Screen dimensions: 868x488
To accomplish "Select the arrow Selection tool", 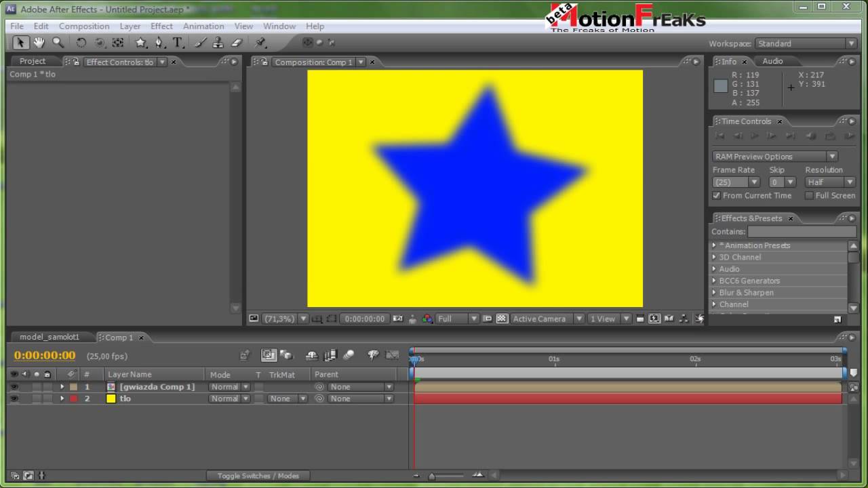I will [x=20, y=43].
